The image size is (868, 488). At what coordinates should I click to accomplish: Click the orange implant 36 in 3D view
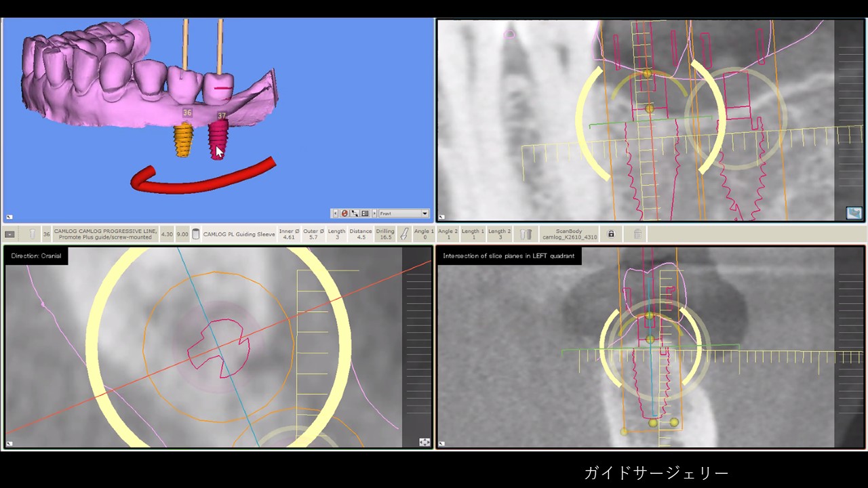pyautogui.click(x=183, y=140)
